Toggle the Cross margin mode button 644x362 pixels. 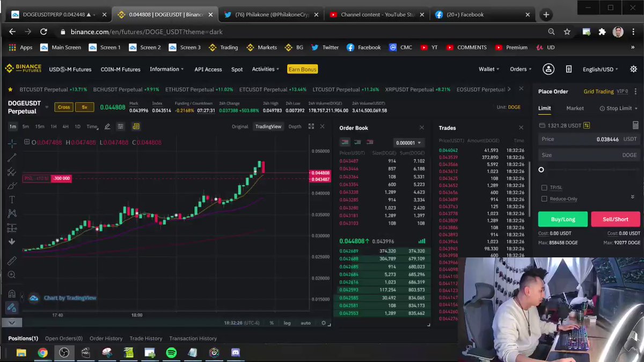click(64, 107)
